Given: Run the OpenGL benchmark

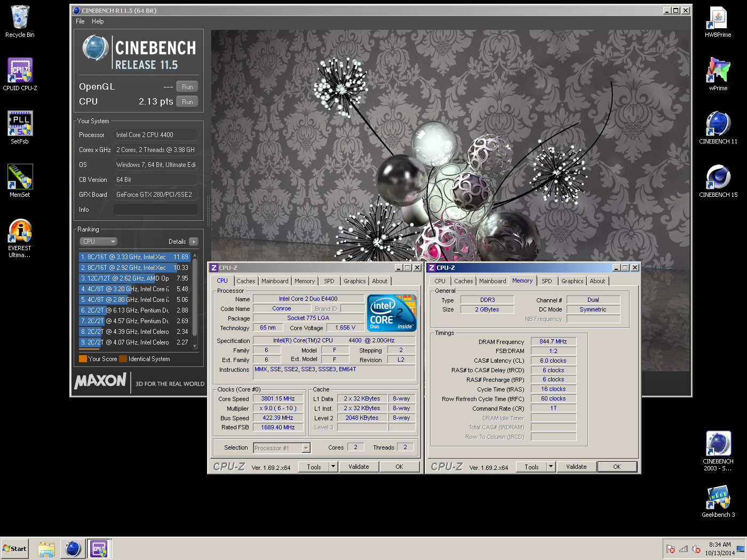Looking at the screenshot, I should 187,87.
